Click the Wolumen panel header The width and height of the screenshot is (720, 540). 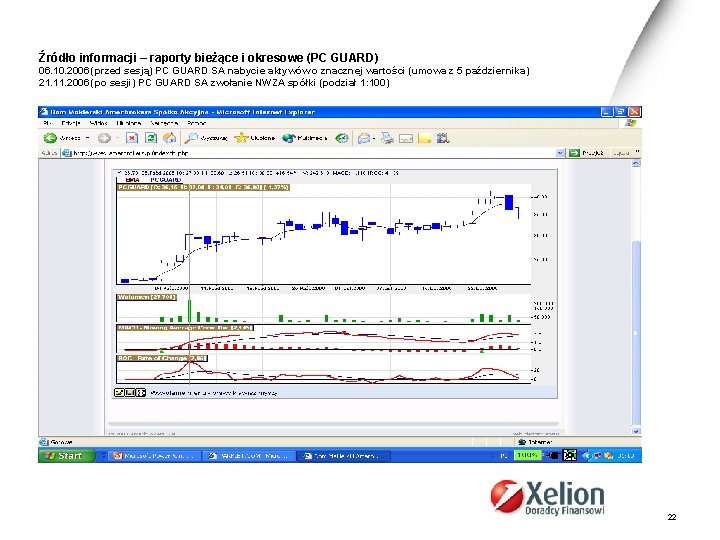(x=147, y=297)
